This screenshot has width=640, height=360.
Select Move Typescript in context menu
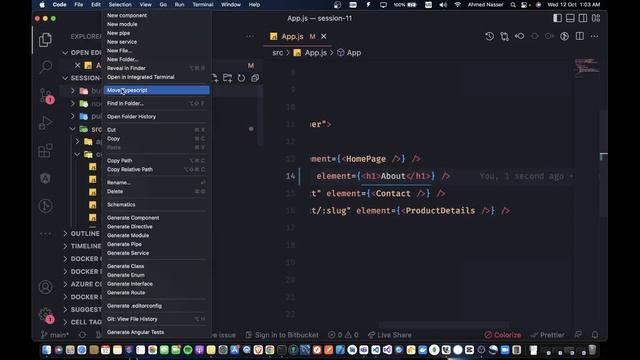[x=156, y=90]
